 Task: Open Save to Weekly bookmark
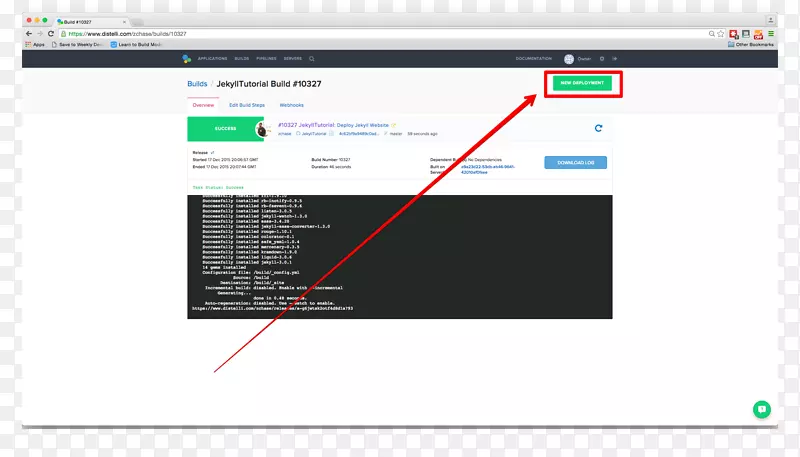78,44
